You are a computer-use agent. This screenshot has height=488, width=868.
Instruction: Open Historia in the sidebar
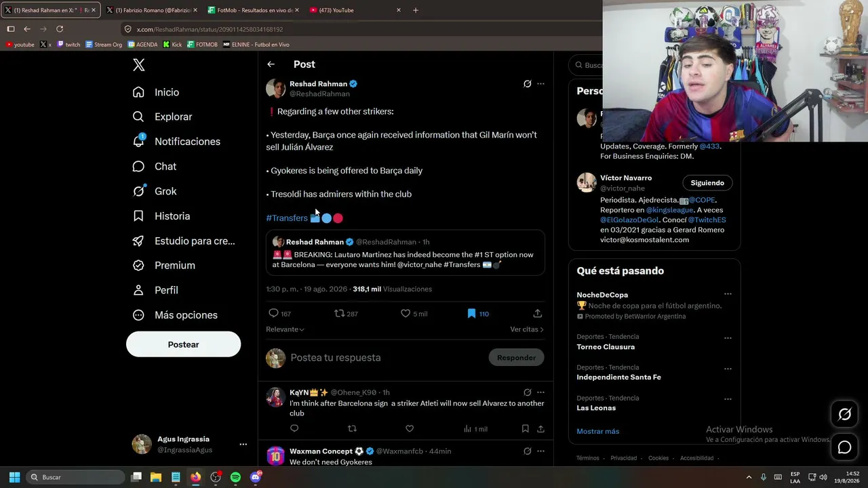pos(161,216)
